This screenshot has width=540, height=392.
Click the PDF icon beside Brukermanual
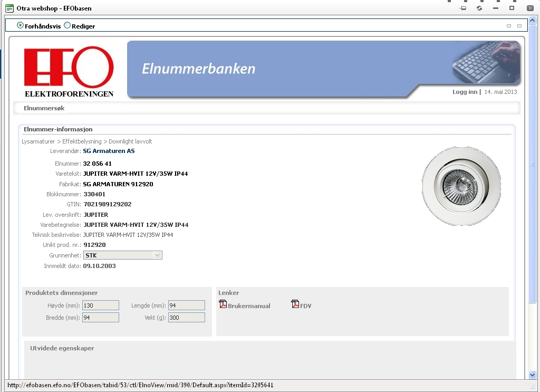[x=223, y=304]
